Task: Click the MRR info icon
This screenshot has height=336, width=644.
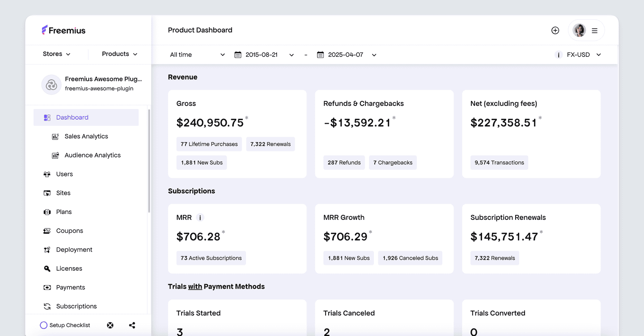Action: [x=200, y=218]
